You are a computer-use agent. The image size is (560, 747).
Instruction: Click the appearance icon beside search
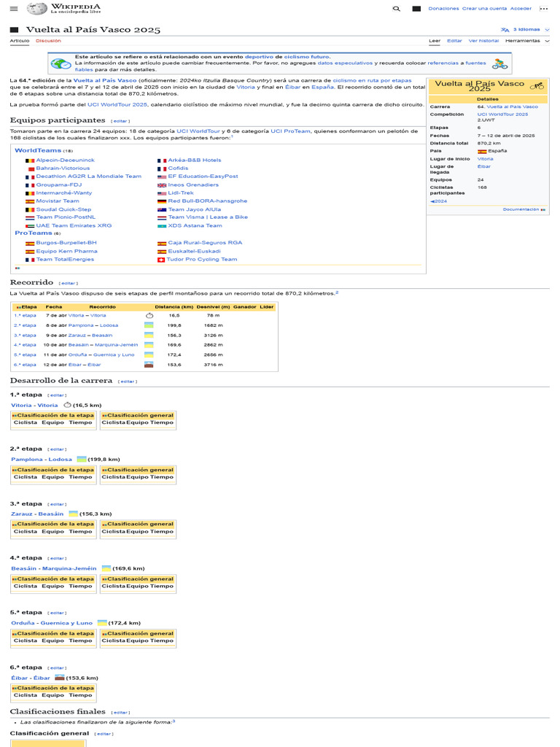click(416, 9)
